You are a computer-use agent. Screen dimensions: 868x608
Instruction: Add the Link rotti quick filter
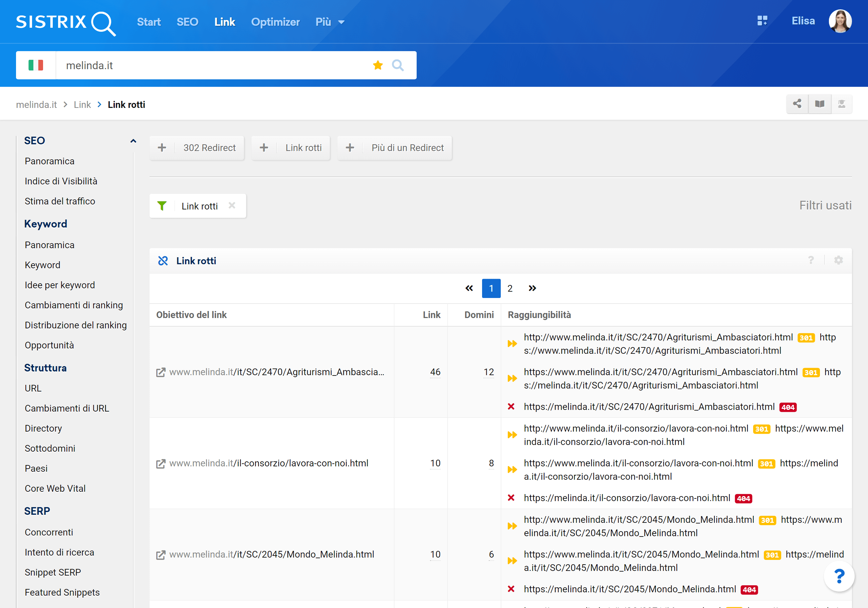291,148
